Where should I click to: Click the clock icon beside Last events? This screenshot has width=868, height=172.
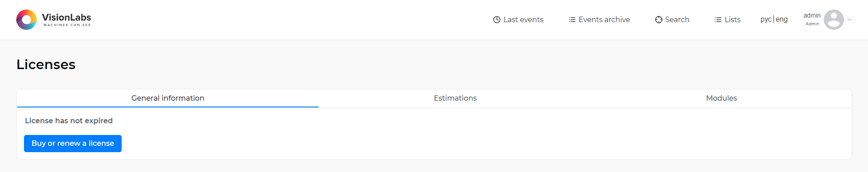[x=497, y=20]
